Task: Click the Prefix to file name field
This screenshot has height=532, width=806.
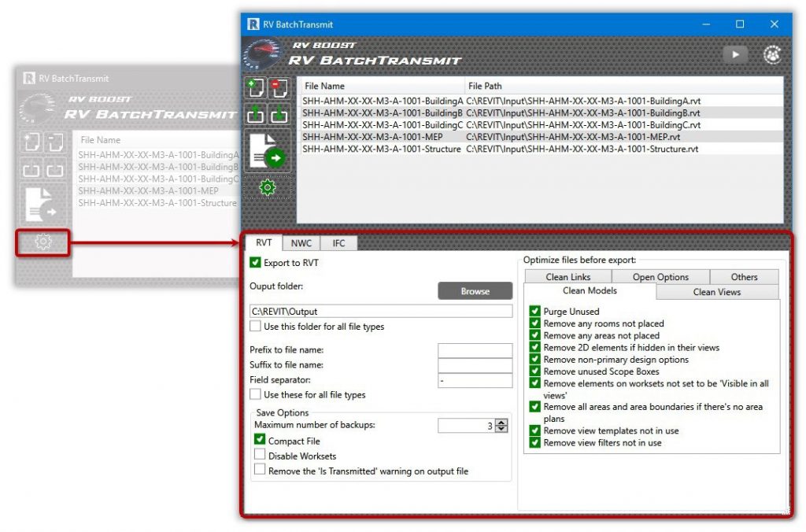Action: pos(475,350)
